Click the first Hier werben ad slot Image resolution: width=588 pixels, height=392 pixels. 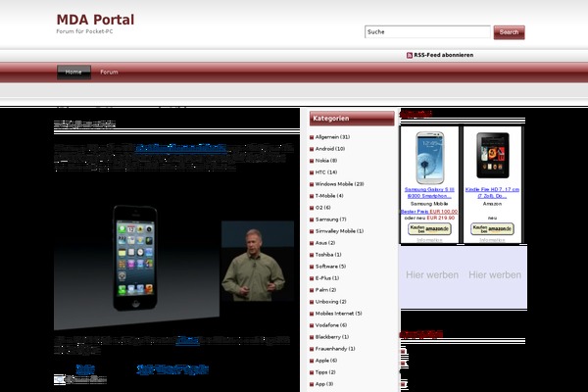[x=432, y=275]
